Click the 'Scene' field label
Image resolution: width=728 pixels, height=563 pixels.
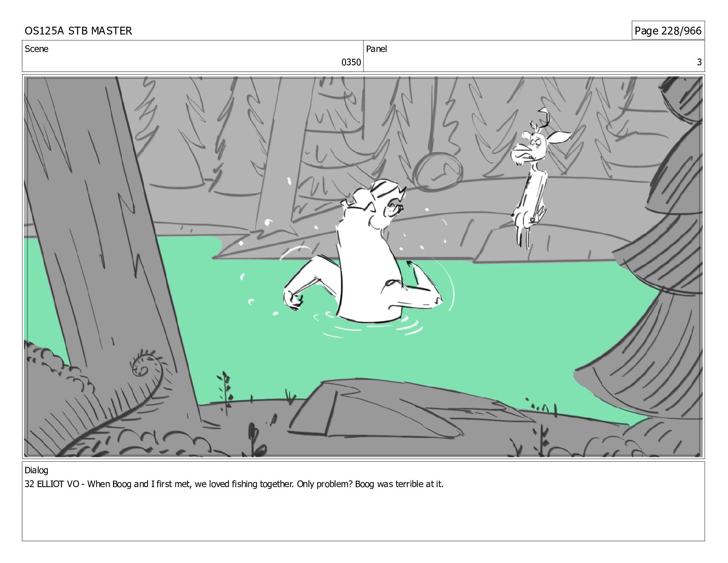[x=36, y=49]
